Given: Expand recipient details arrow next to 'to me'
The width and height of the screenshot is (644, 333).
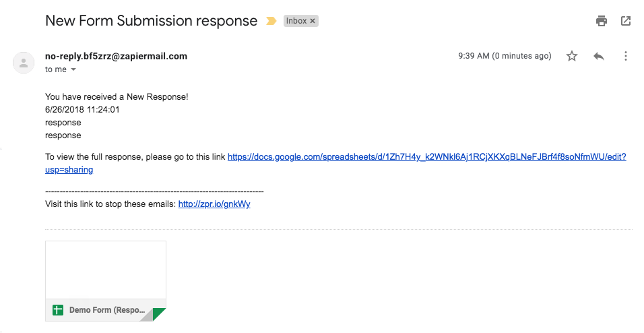Looking at the screenshot, I should (73, 69).
